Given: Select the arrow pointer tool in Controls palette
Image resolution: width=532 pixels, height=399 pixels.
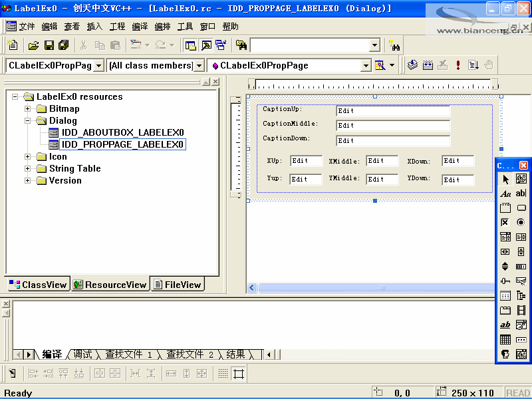Looking at the screenshot, I should pos(505,179).
